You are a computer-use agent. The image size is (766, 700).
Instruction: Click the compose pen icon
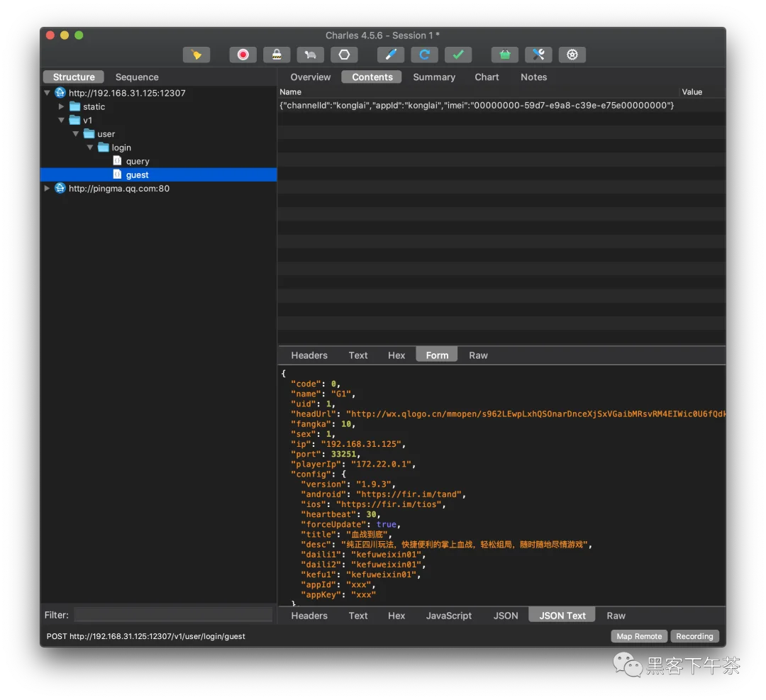point(391,55)
